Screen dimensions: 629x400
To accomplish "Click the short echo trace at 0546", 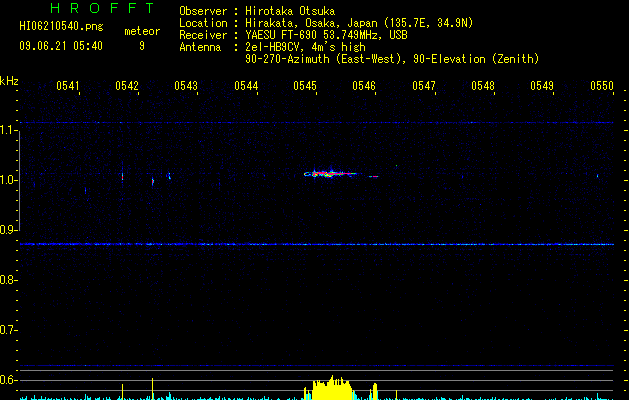I will [x=373, y=176].
